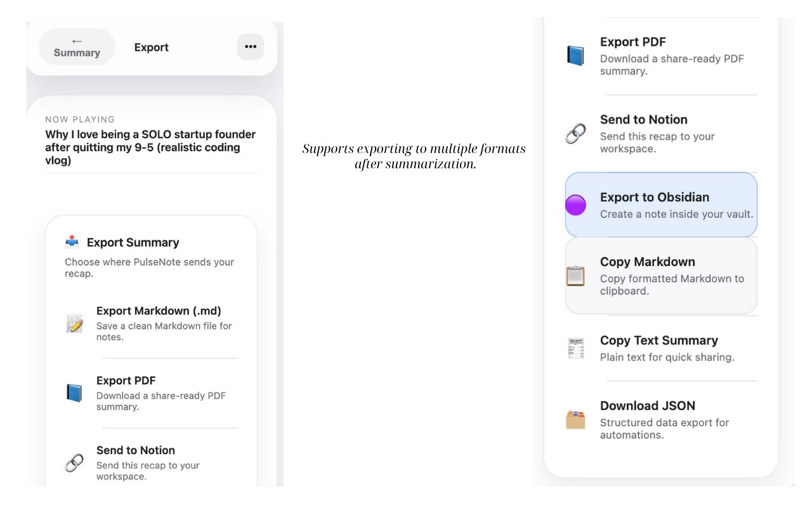This screenshot has width=812, height=508.
Task: Click the memo pencil icon for Export Markdown
Action: 74,323
